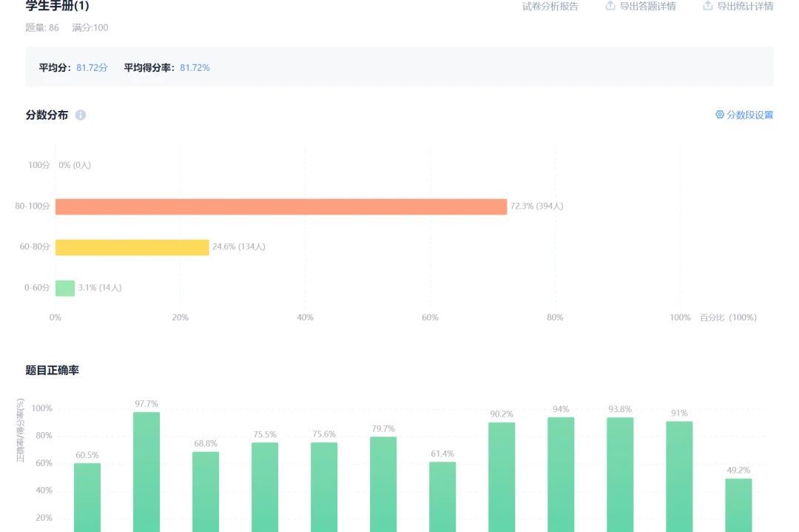Screen dimensions: 799x532
Task: Click the bar labeled 93.8%
Action: click(620, 474)
